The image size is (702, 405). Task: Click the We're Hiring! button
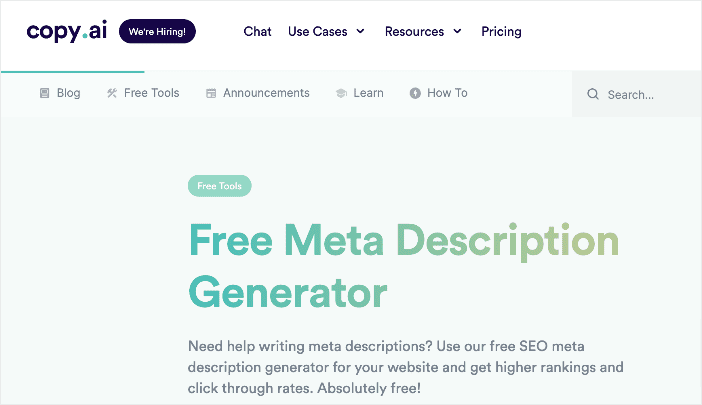tap(157, 31)
